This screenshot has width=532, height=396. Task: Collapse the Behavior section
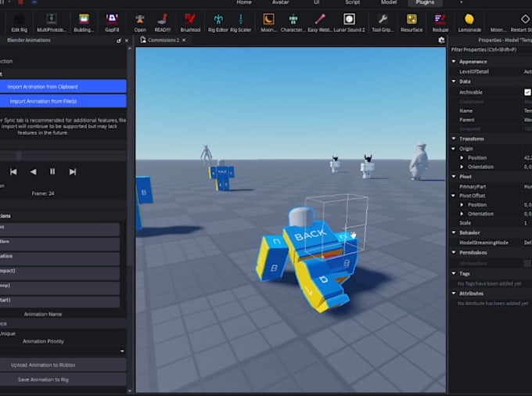click(x=454, y=232)
